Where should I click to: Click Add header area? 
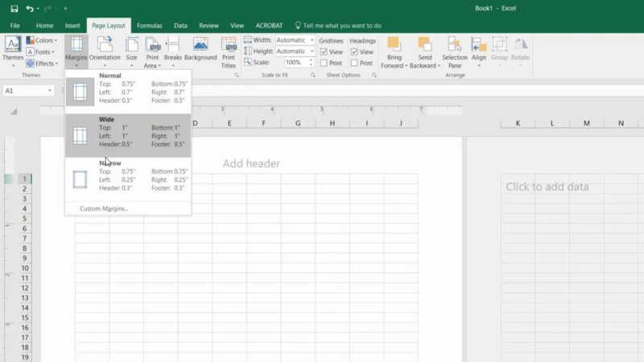[251, 163]
